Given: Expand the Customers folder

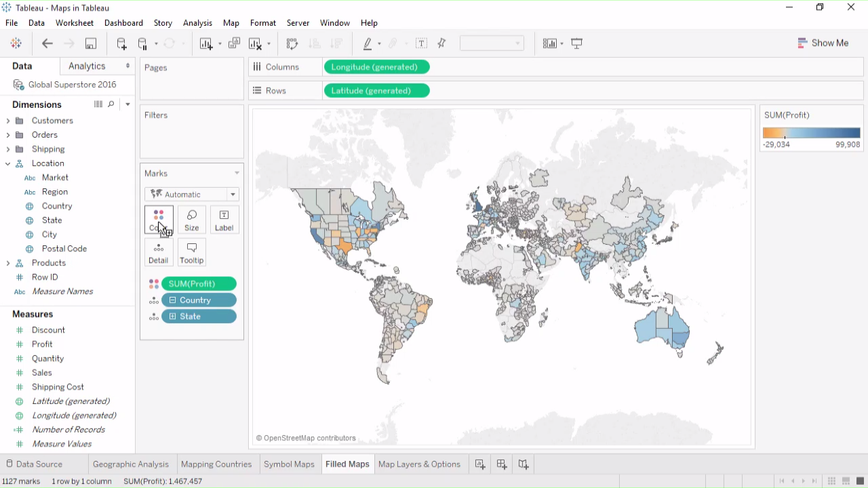Looking at the screenshot, I should point(8,121).
